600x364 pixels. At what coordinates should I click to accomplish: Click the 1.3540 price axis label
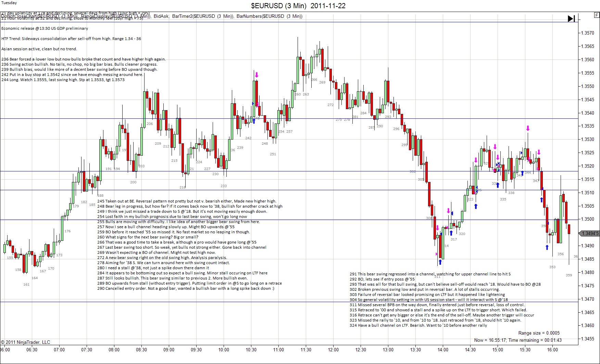click(x=588, y=113)
